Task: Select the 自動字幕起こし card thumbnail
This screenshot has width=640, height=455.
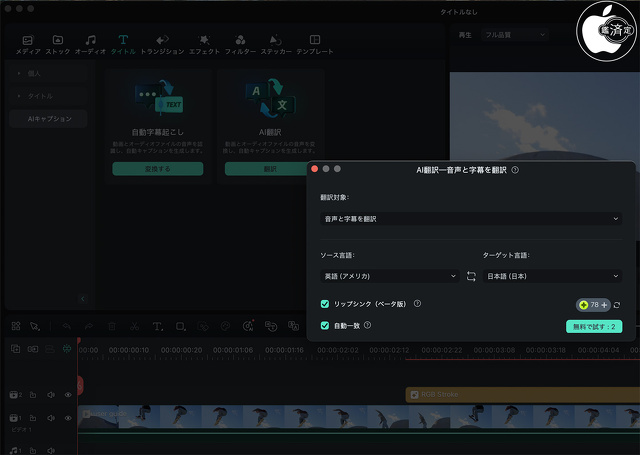Action: point(158,98)
